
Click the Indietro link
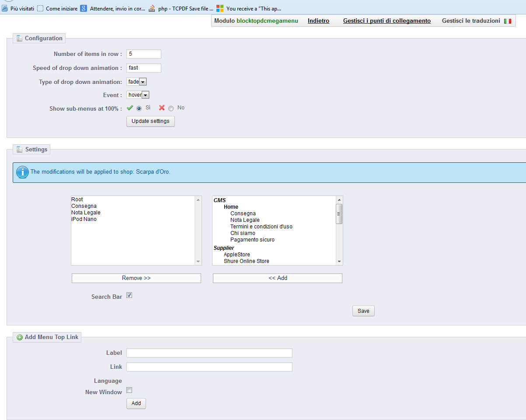click(x=318, y=21)
